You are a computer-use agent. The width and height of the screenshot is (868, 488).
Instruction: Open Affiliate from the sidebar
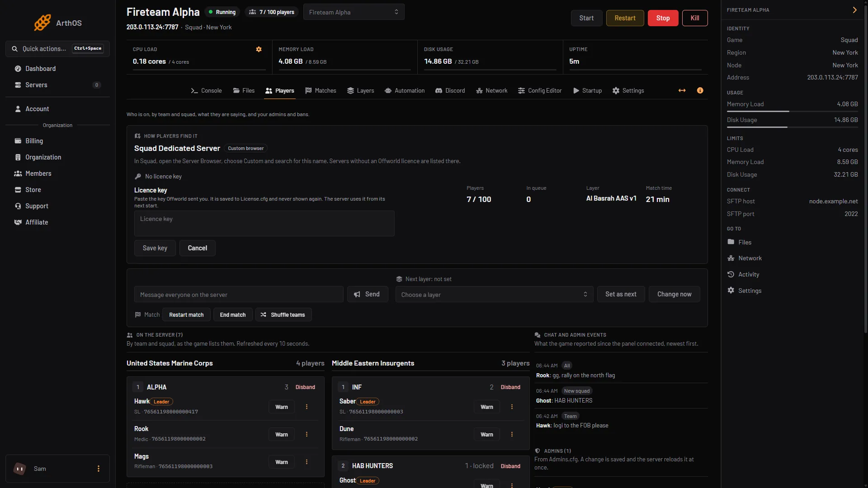[57, 222]
